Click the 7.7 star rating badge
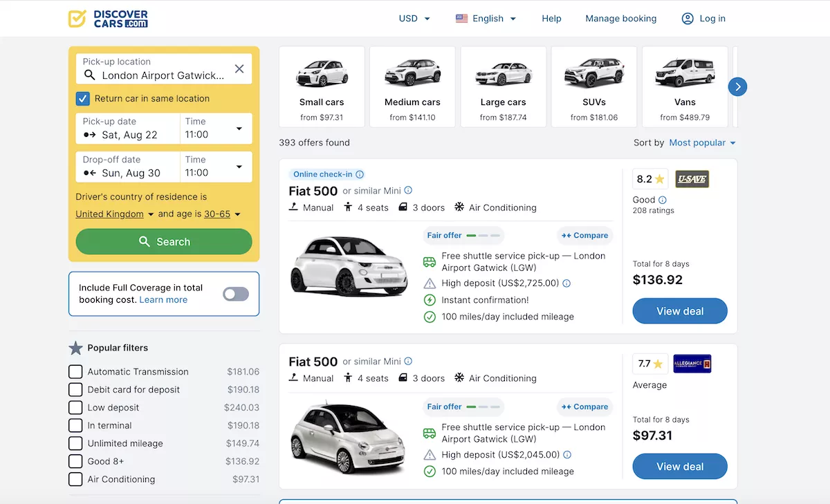Image resolution: width=830 pixels, height=504 pixels. pyautogui.click(x=650, y=364)
